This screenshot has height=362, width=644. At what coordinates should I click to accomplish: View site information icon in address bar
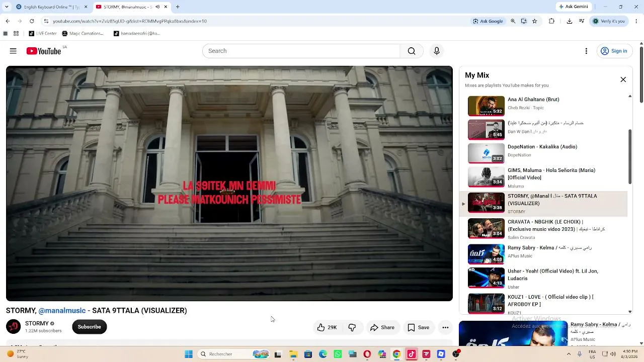46,21
